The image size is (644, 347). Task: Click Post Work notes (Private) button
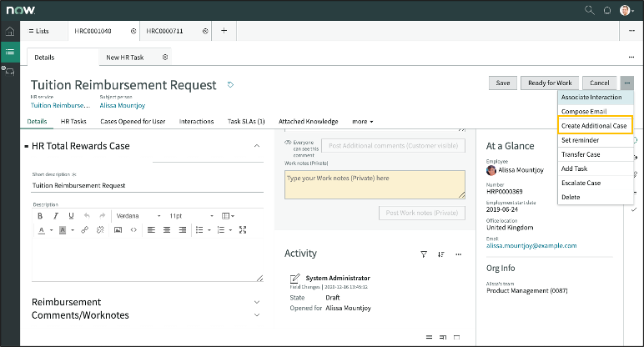click(422, 213)
